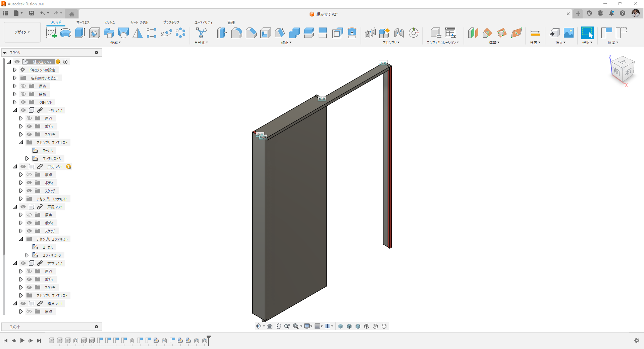
Task: Select the Insert Canvas image icon
Action: pyautogui.click(x=569, y=33)
